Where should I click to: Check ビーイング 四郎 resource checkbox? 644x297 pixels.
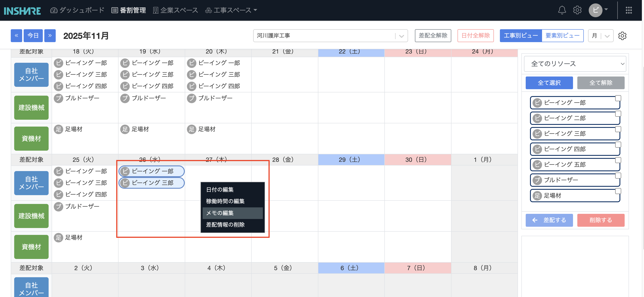618,145
